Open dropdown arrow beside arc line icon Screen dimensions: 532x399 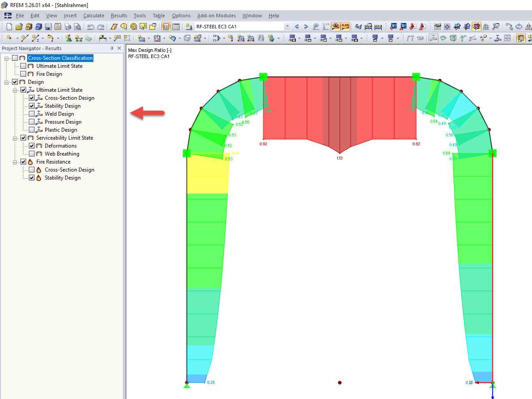pyautogui.click(x=58, y=38)
